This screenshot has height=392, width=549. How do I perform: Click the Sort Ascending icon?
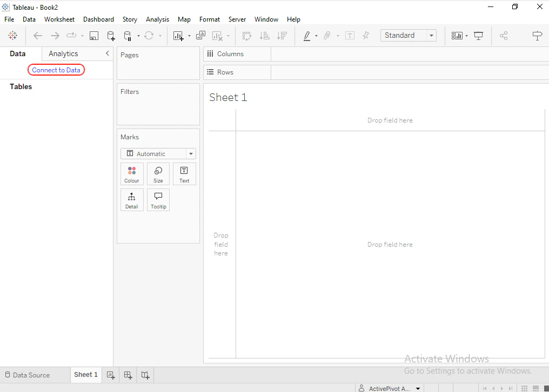click(264, 36)
